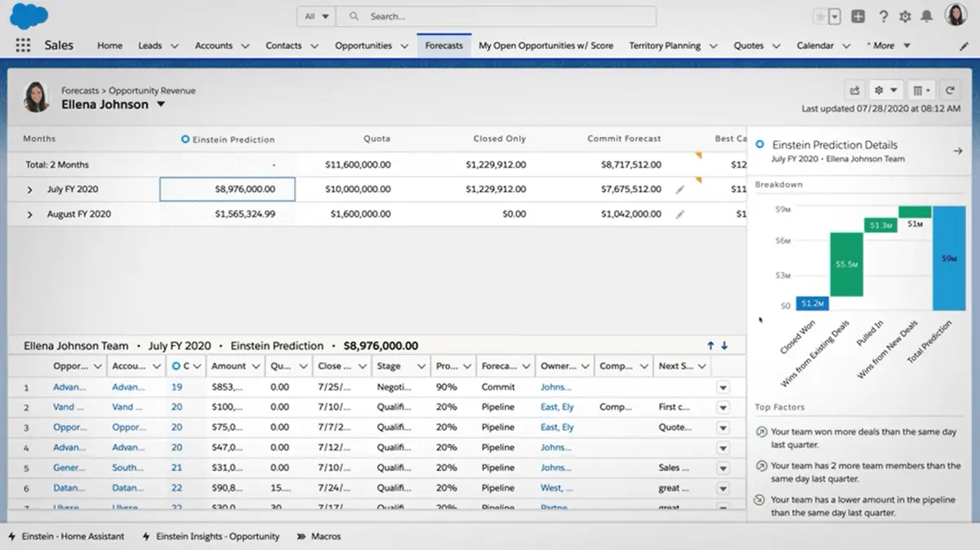Open the Accounts tab chevron menu
980x550 pixels.
245,47
